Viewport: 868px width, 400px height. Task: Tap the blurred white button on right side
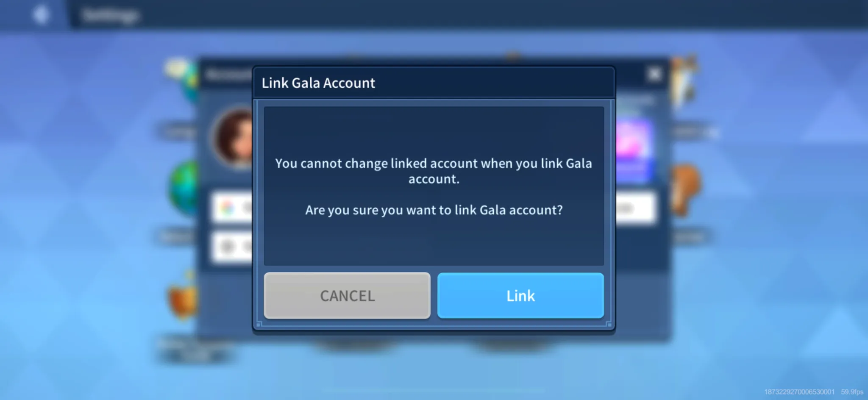(x=634, y=208)
